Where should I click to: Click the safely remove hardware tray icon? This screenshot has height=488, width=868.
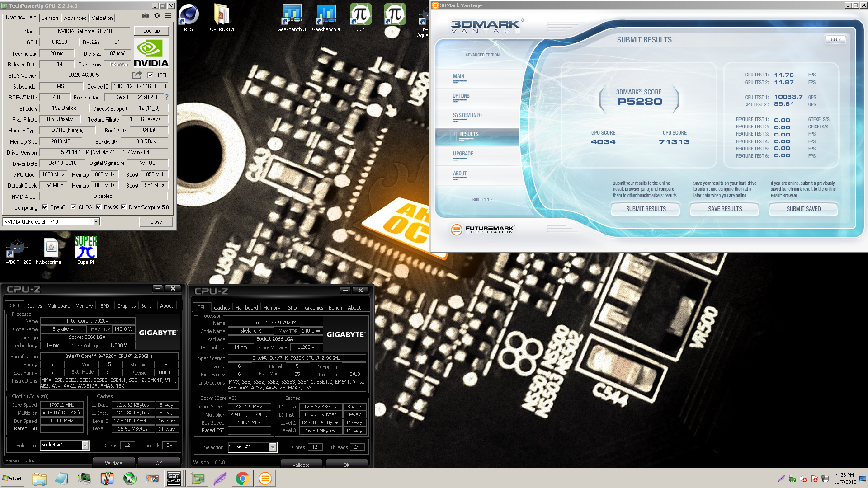(793, 479)
